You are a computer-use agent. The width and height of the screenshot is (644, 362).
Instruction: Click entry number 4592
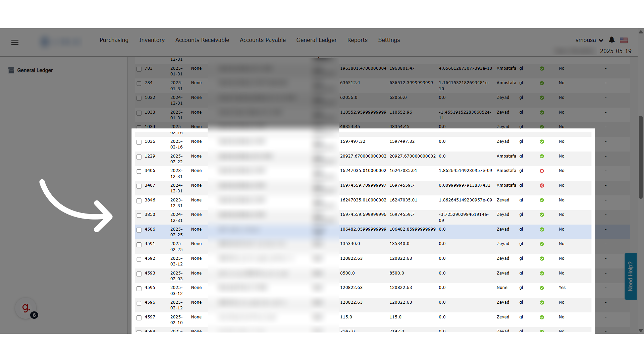tap(150, 258)
